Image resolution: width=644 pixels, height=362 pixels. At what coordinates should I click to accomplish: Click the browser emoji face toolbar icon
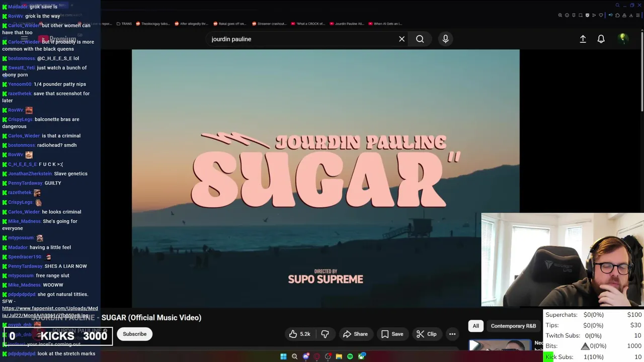tap(567, 15)
